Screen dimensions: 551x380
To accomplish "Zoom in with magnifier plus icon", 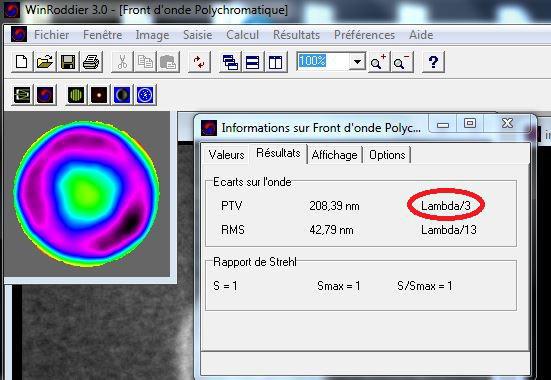I will 378,62.
